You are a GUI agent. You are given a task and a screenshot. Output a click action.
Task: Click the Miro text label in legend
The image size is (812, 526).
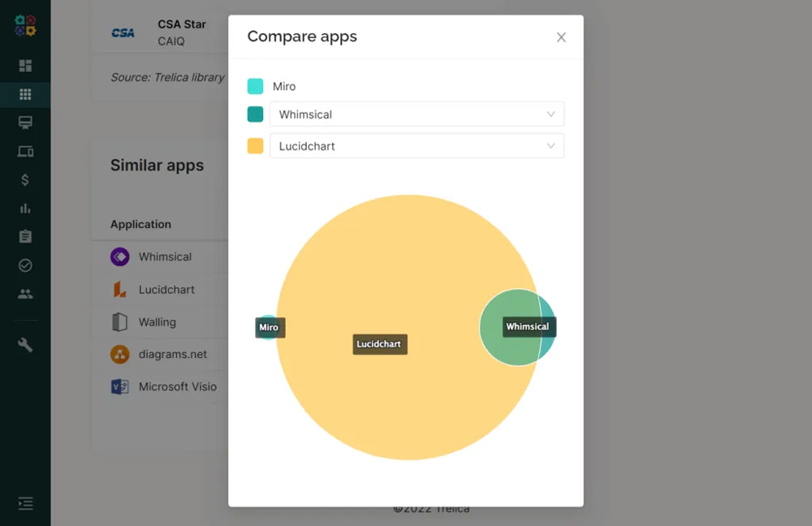pyautogui.click(x=283, y=87)
